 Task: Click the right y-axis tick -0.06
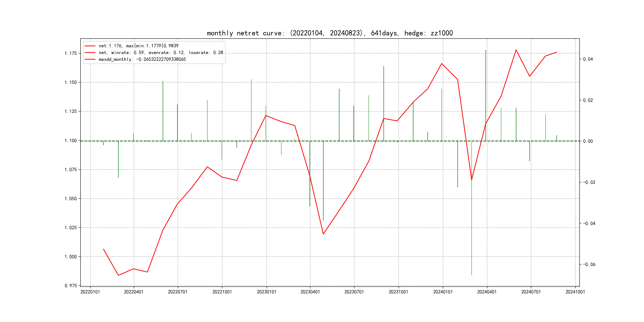pos(589,264)
